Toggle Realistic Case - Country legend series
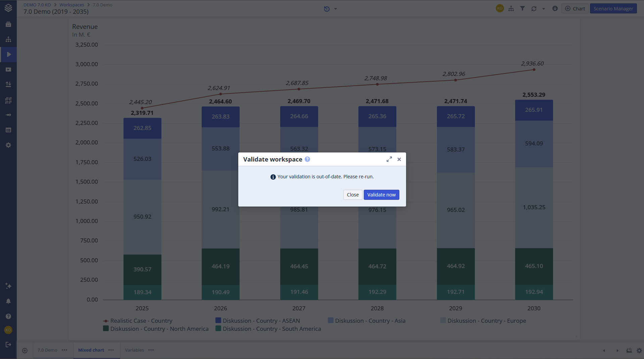 [x=141, y=321]
